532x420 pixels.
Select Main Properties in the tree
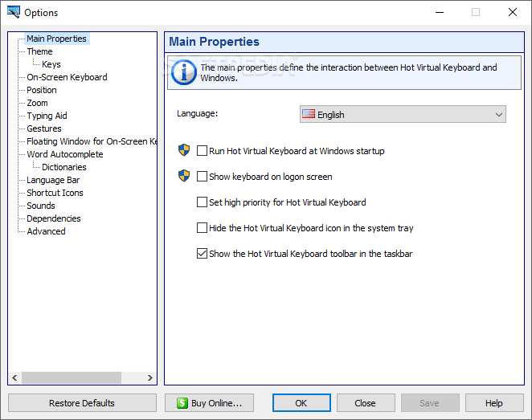tap(56, 39)
